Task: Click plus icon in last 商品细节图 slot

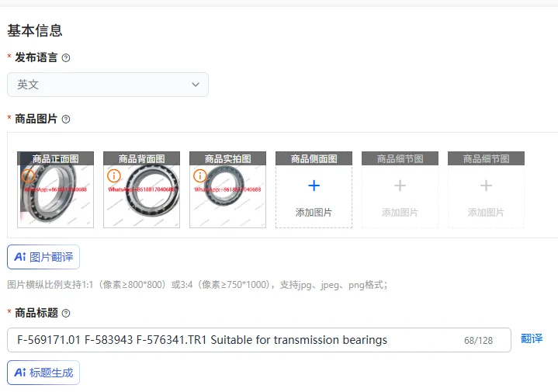Action: (x=486, y=186)
